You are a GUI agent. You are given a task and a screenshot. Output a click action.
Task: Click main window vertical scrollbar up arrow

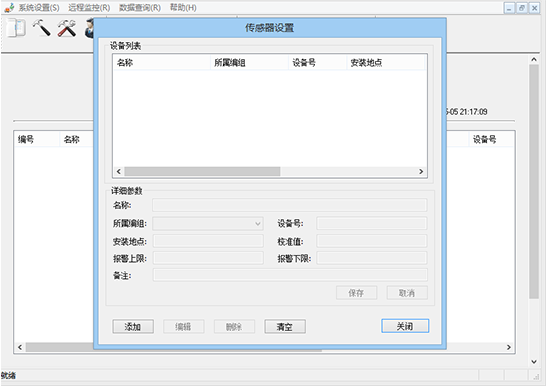[x=534, y=60]
